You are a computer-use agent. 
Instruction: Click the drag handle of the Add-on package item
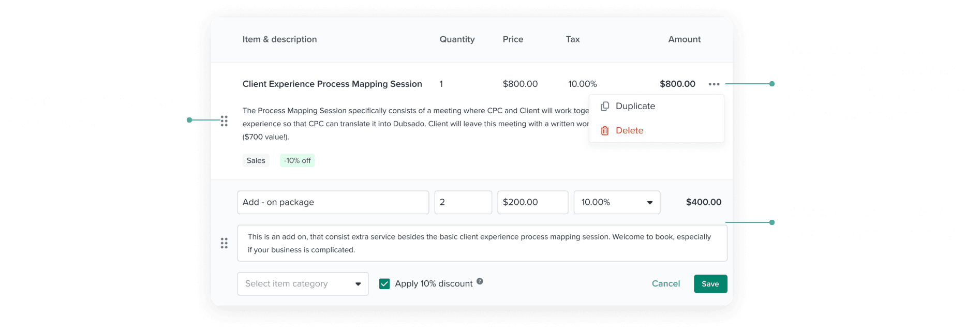tap(224, 243)
